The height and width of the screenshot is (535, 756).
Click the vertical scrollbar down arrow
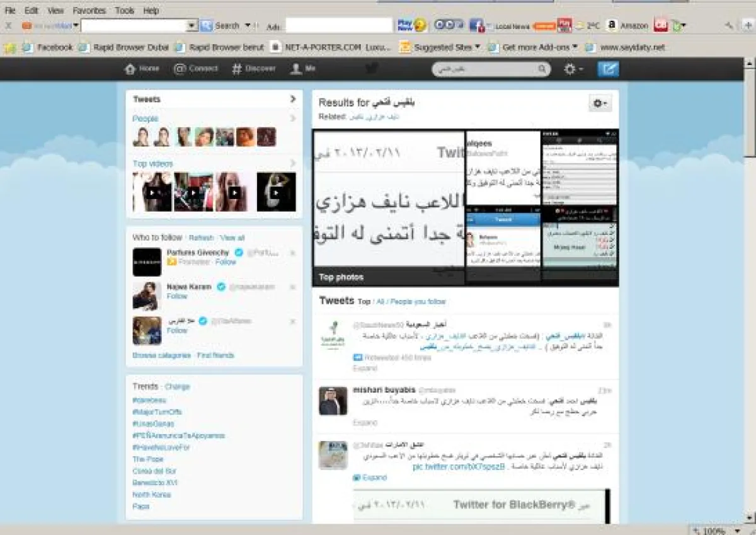pos(750,518)
